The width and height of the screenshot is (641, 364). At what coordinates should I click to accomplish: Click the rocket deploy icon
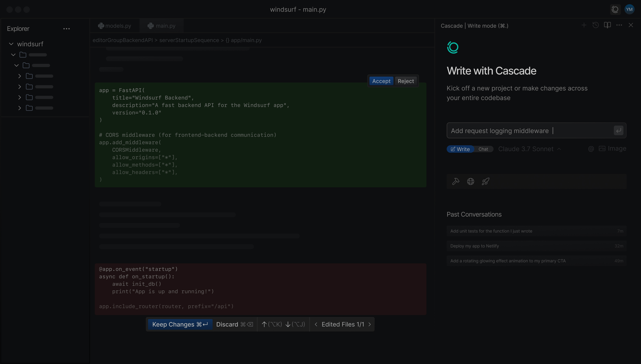point(485,181)
